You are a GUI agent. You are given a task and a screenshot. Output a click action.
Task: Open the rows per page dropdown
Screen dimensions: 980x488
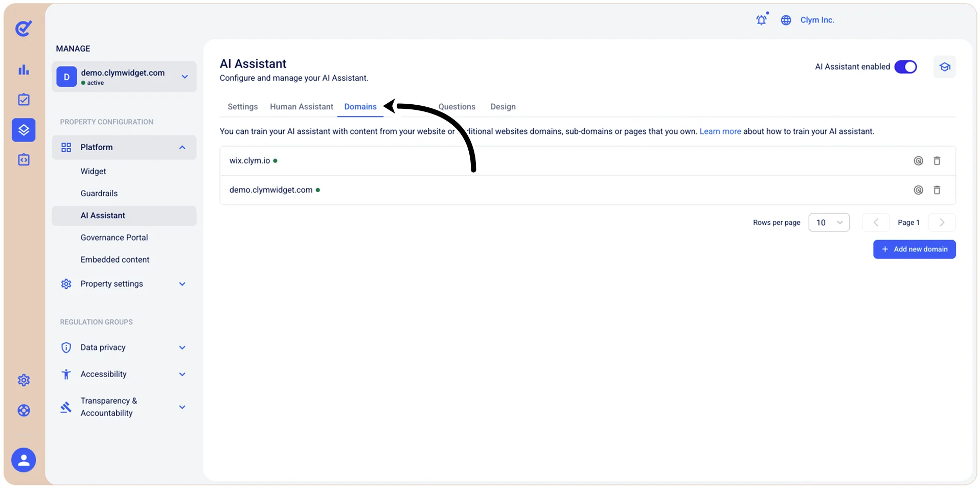829,223
